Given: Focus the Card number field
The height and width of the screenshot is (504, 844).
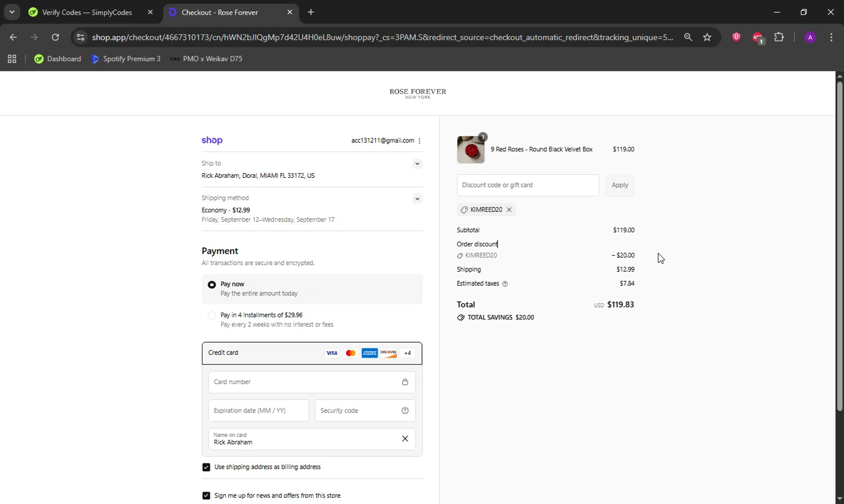Looking at the screenshot, I should 312,382.
